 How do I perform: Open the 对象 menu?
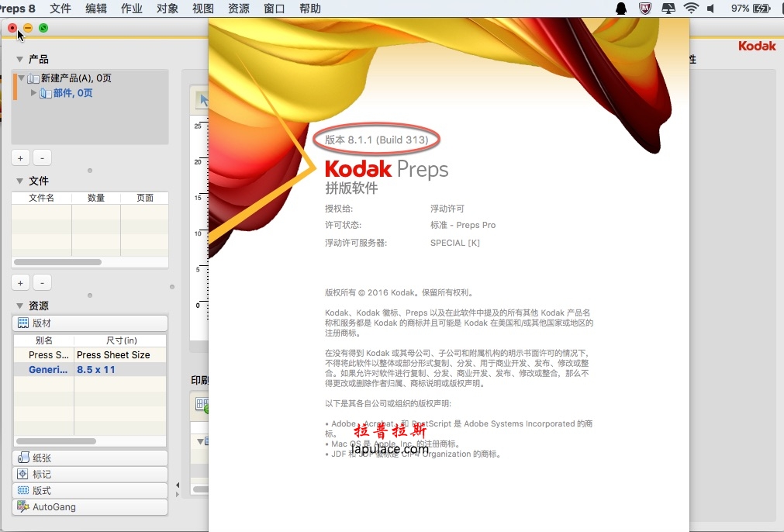coord(168,9)
